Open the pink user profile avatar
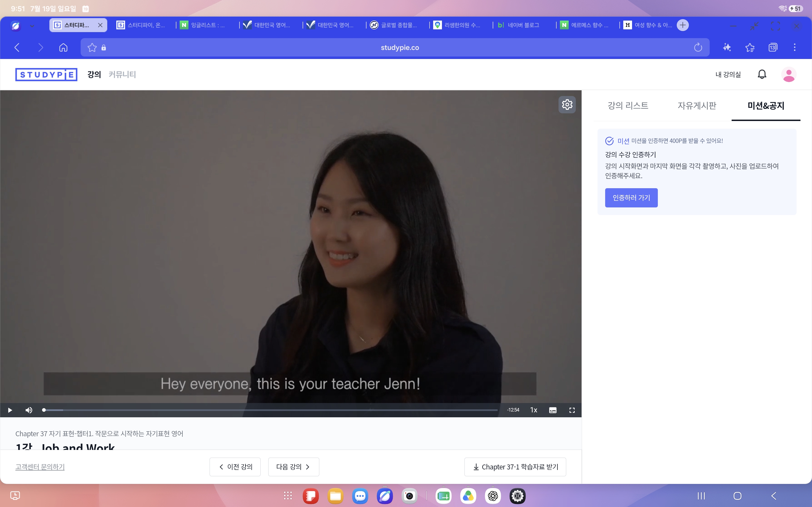This screenshot has width=812, height=507. coord(788,74)
